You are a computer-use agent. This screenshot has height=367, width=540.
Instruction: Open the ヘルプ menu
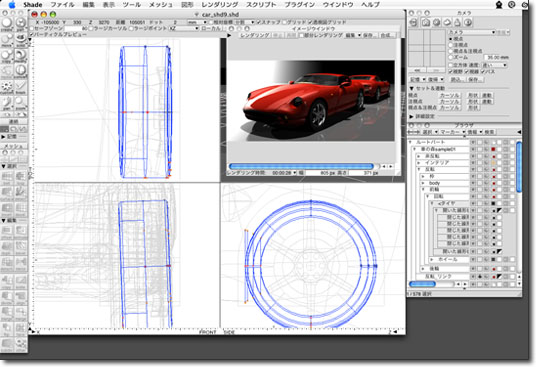pyautogui.click(x=370, y=5)
